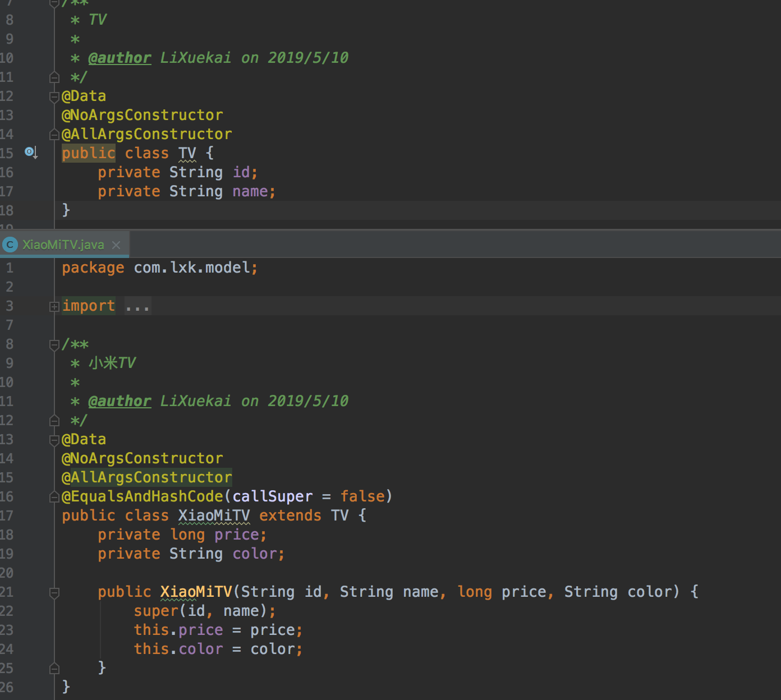Click the 'super' call in constructor
Screen dimensions: 781x700
[156, 611]
